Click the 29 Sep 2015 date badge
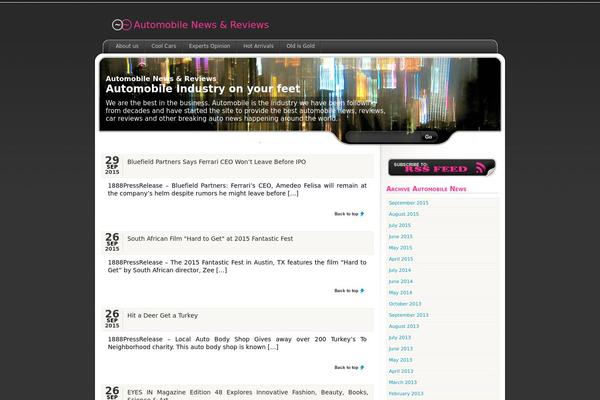The height and width of the screenshot is (400, 600). point(112,165)
